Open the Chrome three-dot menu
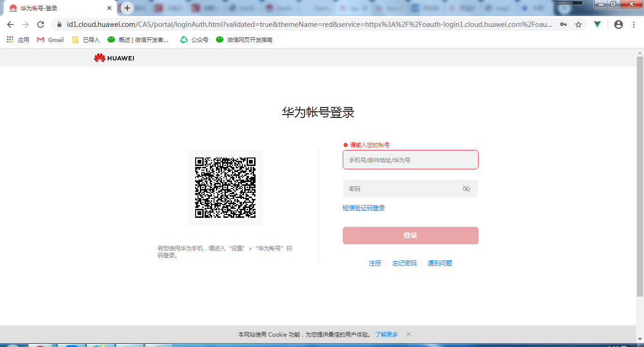 pyautogui.click(x=633, y=25)
